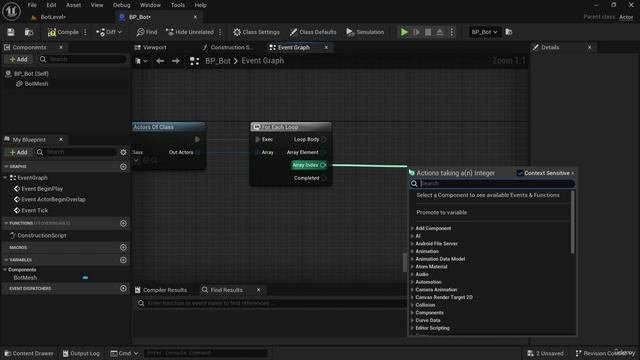Switch to the Construction Script tab
The height and width of the screenshot is (360, 640).
coord(228,47)
